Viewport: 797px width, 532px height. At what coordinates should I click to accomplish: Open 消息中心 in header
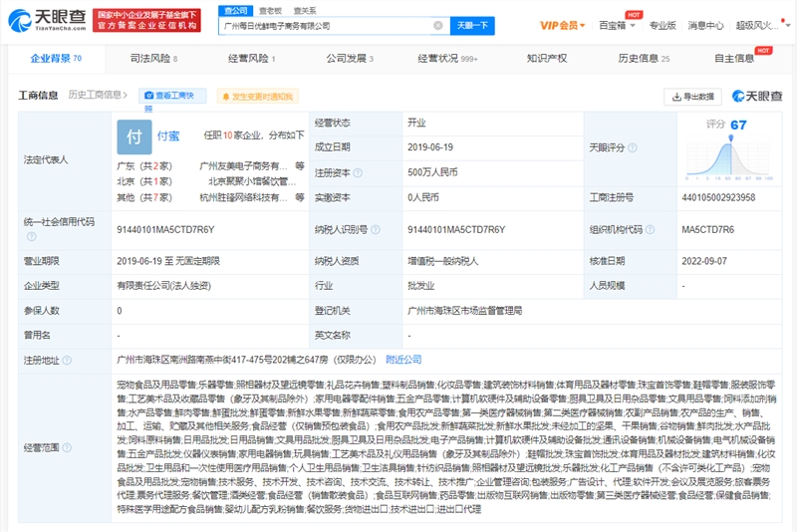click(x=705, y=26)
